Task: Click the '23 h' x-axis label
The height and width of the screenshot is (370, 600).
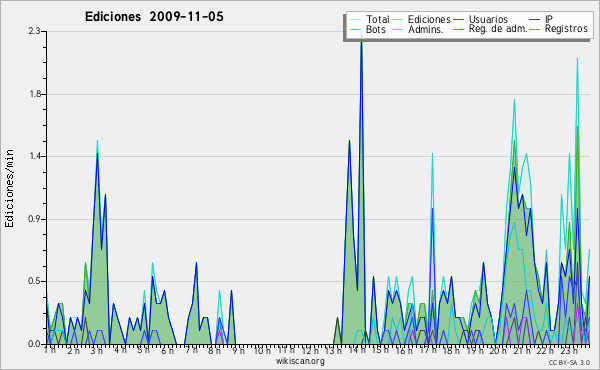Action: tap(569, 350)
